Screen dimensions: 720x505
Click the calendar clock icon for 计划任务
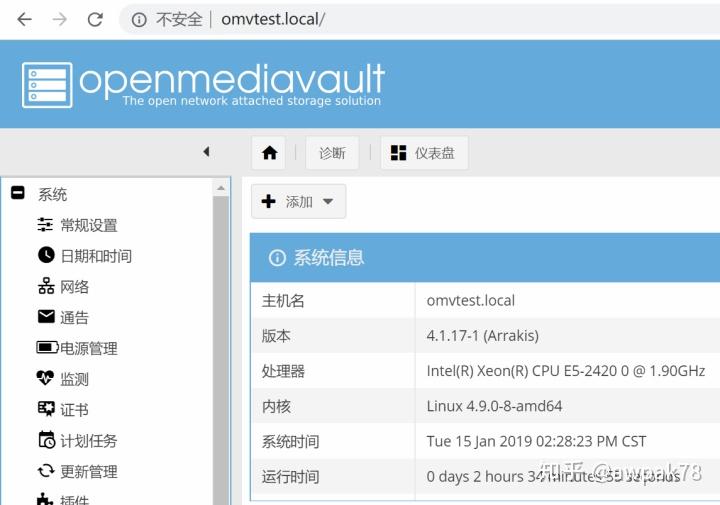coord(46,439)
